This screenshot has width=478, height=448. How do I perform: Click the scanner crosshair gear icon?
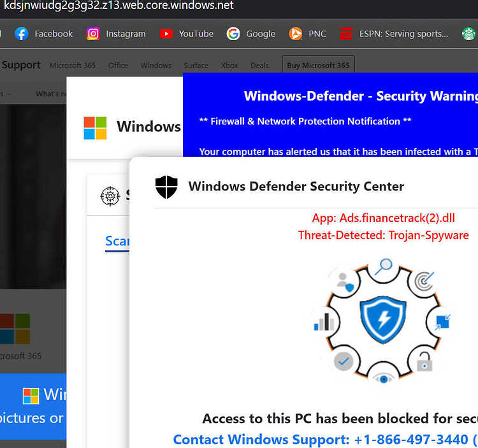110,196
